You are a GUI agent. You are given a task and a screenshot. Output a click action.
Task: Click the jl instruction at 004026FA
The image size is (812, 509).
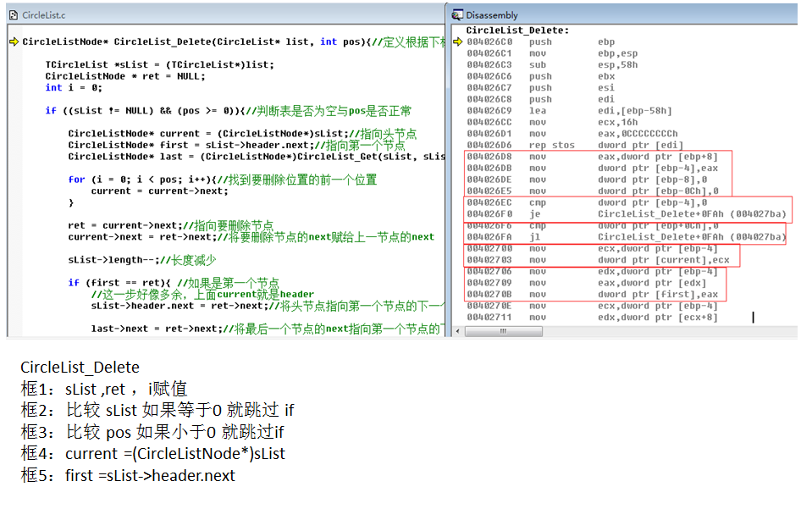coord(626,236)
